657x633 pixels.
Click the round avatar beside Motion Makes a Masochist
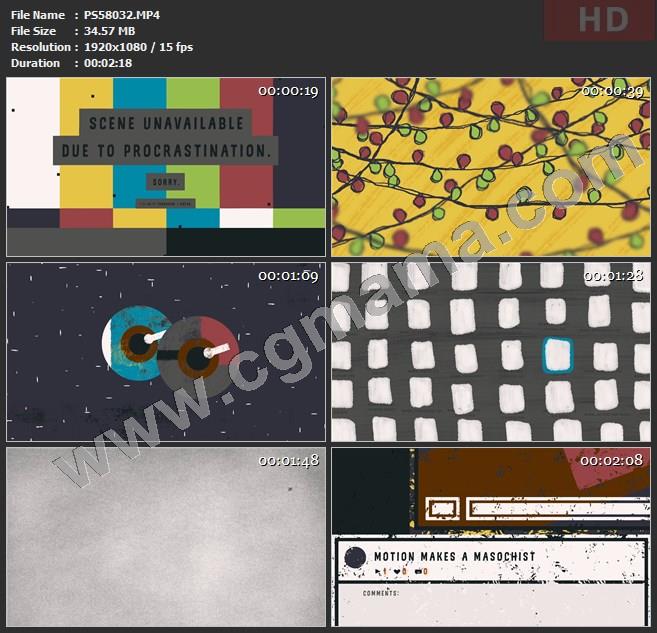[354, 559]
